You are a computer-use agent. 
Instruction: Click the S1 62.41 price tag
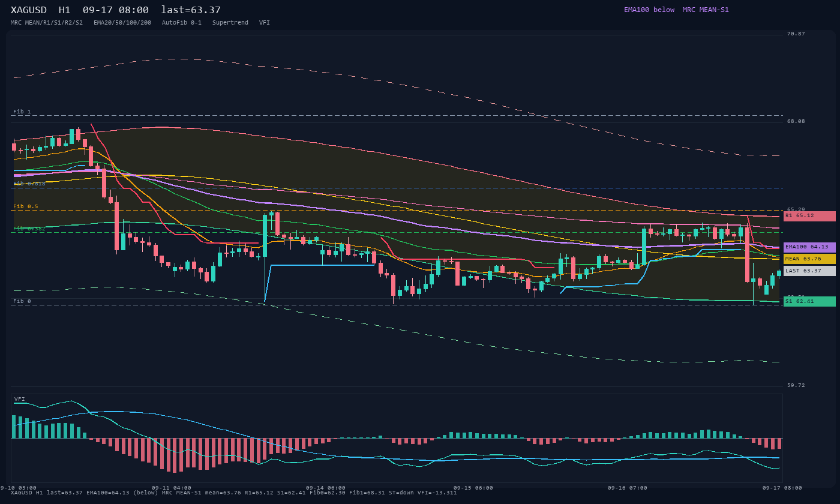809,301
